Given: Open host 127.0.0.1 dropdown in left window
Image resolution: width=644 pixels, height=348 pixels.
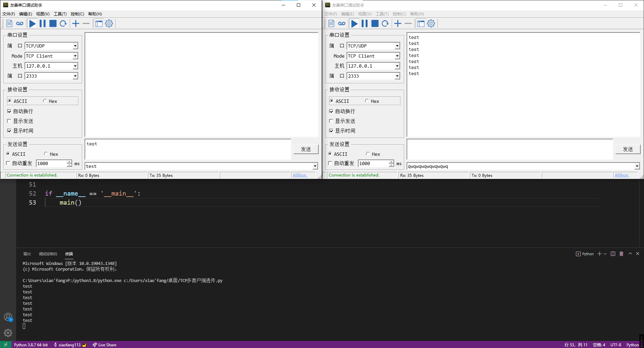Looking at the screenshot, I should (x=75, y=66).
